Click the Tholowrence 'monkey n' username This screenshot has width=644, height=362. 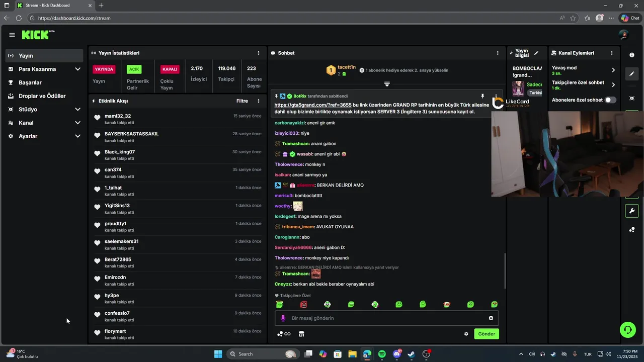(x=289, y=164)
